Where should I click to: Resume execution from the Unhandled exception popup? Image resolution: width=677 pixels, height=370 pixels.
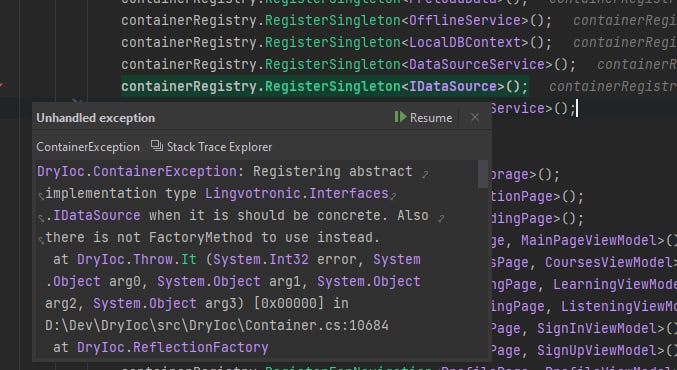423,117
